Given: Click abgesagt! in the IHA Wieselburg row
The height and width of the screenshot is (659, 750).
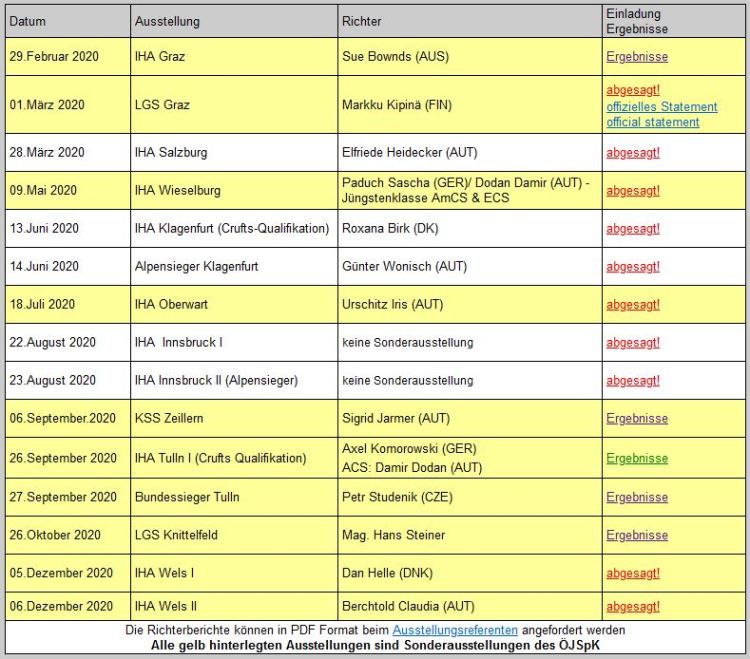Looking at the screenshot, I should [x=632, y=191].
